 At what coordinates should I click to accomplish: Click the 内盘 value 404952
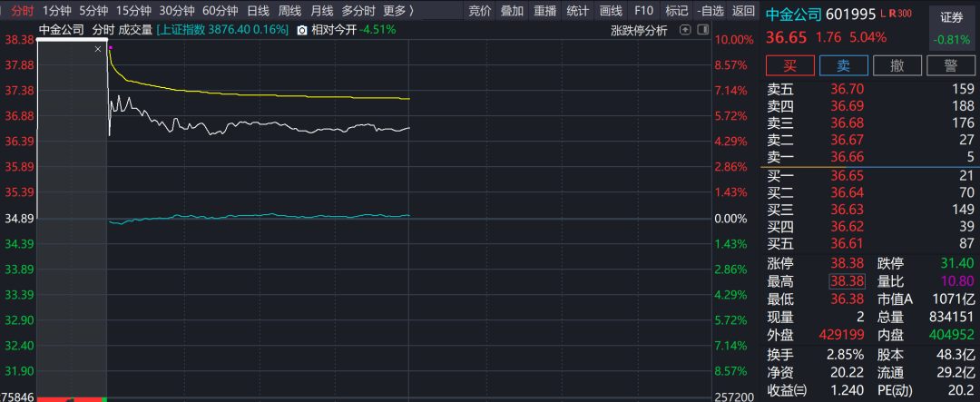(953, 336)
